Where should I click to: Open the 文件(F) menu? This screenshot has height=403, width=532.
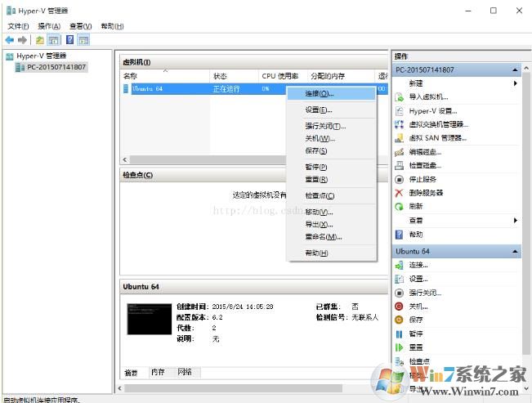[18, 26]
